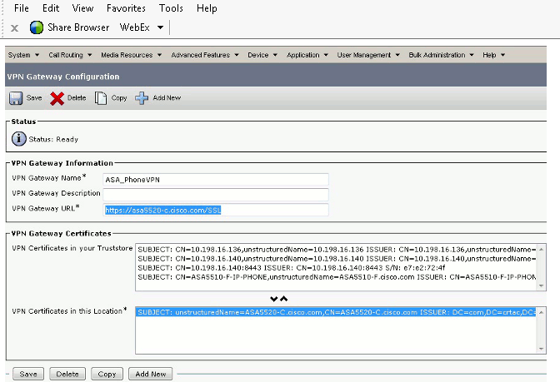Open the browser Edit menu
Image resolution: width=560 pixels, height=392 pixels.
coord(51,8)
